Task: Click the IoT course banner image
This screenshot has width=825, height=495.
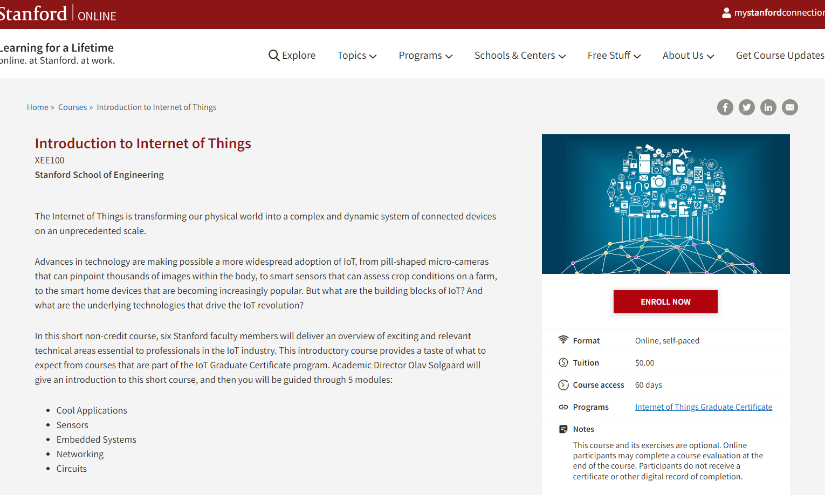Action: [665, 204]
